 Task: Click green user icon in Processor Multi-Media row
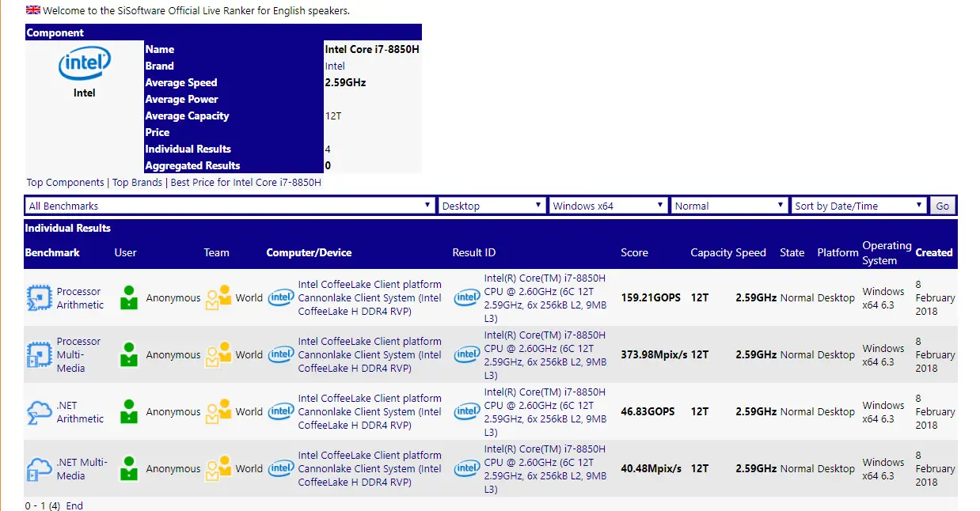point(129,355)
